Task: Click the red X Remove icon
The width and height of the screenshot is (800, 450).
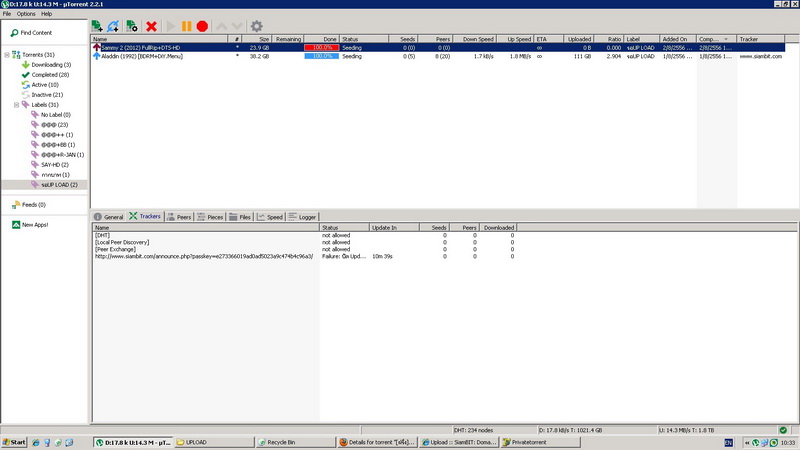Action: point(151,26)
